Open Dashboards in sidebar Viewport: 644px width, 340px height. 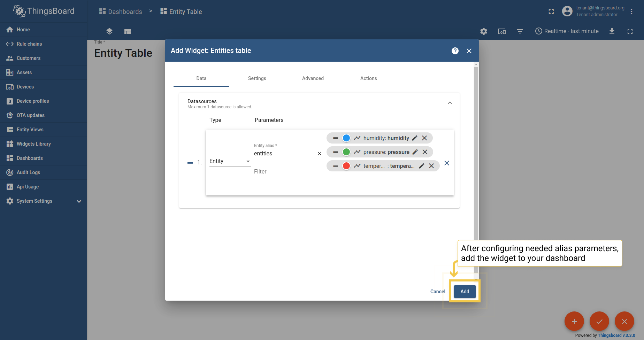point(43,158)
